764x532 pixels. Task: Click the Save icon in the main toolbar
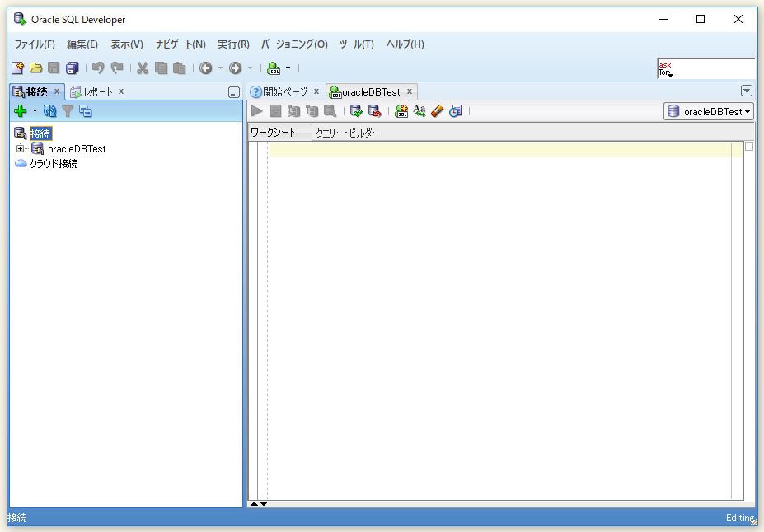point(54,68)
